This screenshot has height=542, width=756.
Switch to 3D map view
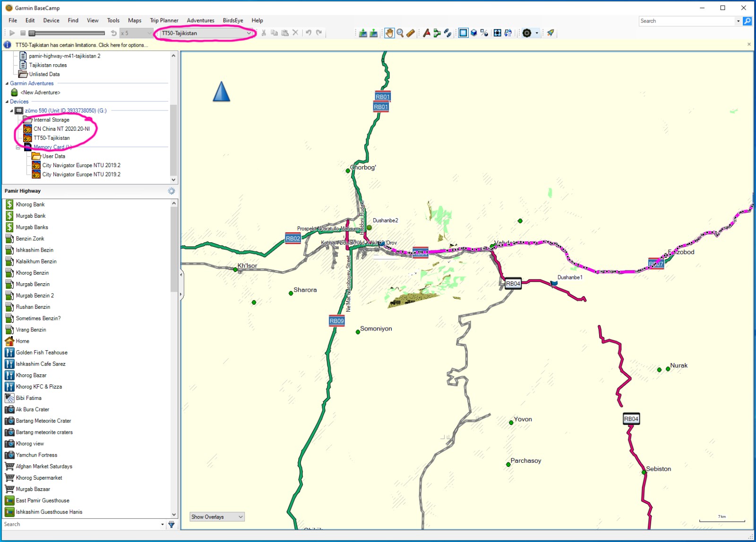tap(474, 33)
